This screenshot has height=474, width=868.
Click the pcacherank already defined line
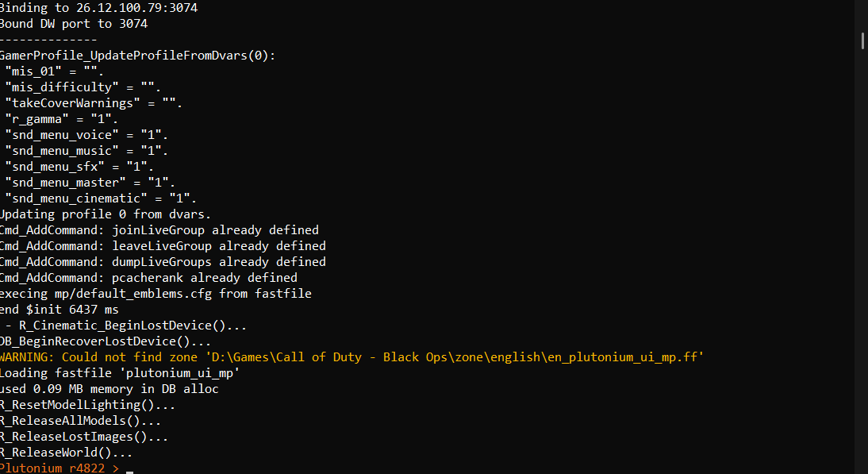(x=148, y=278)
